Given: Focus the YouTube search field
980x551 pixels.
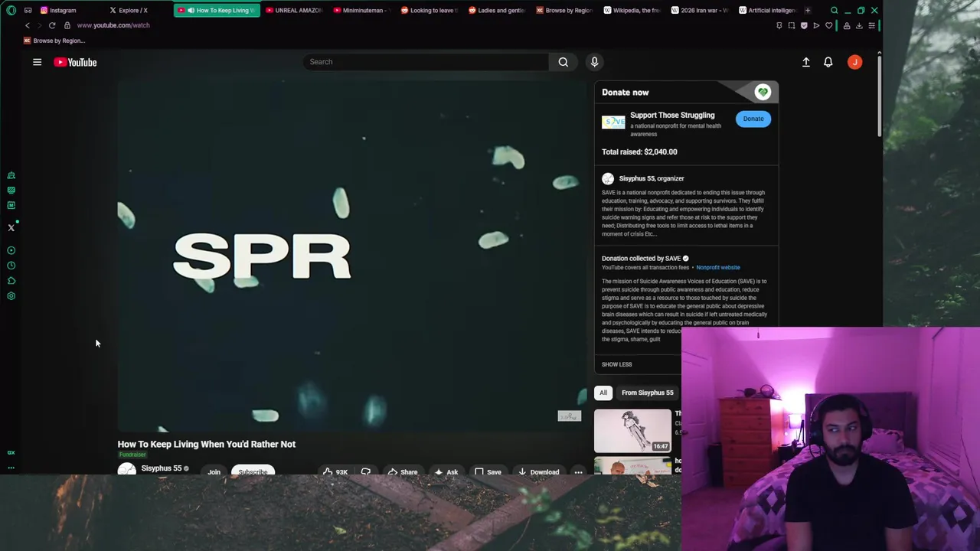Looking at the screenshot, I should [x=426, y=62].
